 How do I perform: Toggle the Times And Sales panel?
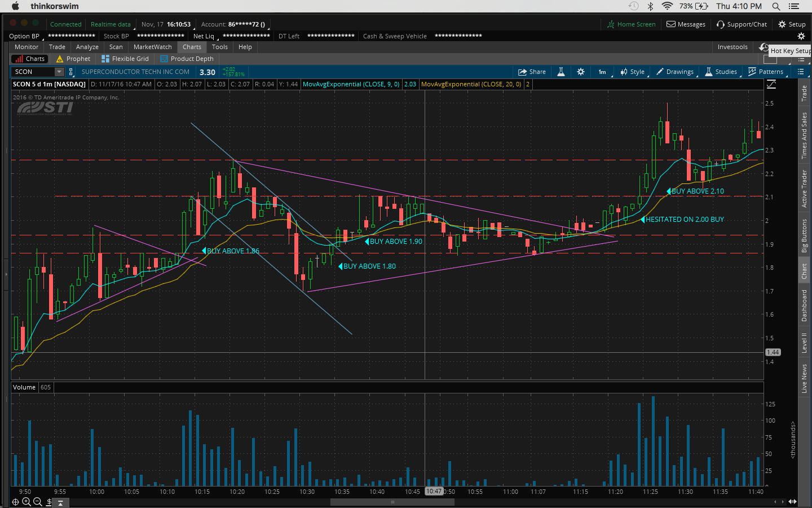(x=804, y=135)
